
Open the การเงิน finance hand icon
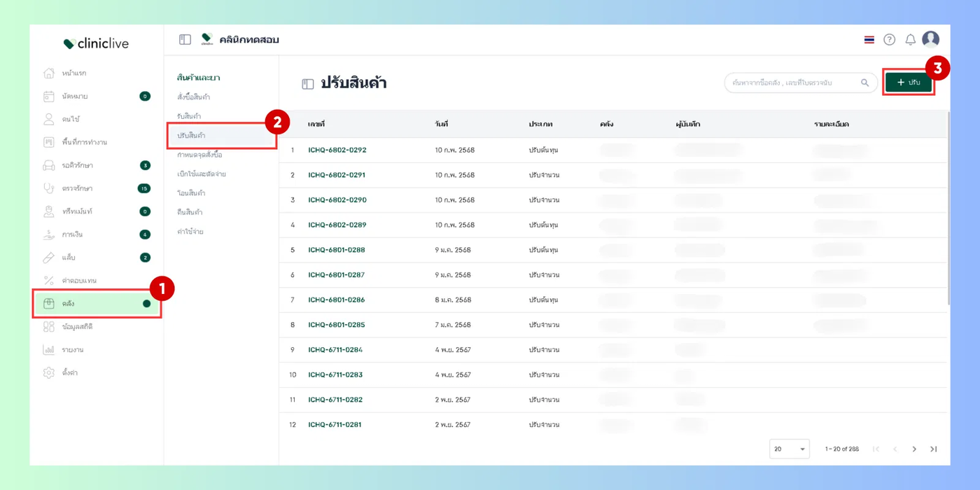pos(48,234)
